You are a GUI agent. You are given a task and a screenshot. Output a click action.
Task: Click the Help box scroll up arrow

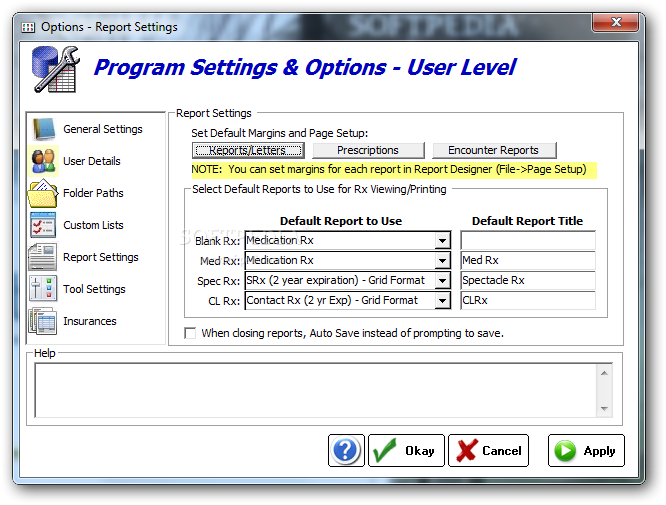tap(604, 373)
